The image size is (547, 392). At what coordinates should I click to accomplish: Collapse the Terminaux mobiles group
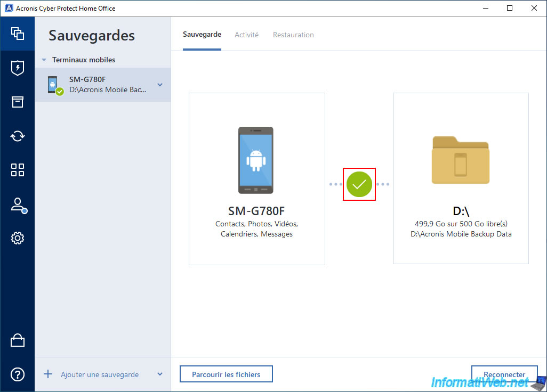point(44,60)
